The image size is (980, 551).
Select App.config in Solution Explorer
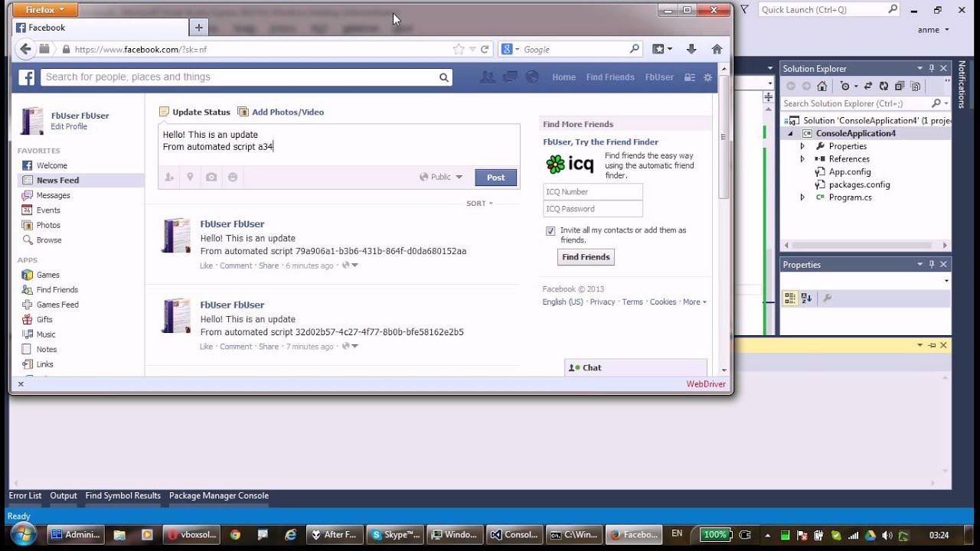pyautogui.click(x=850, y=172)
